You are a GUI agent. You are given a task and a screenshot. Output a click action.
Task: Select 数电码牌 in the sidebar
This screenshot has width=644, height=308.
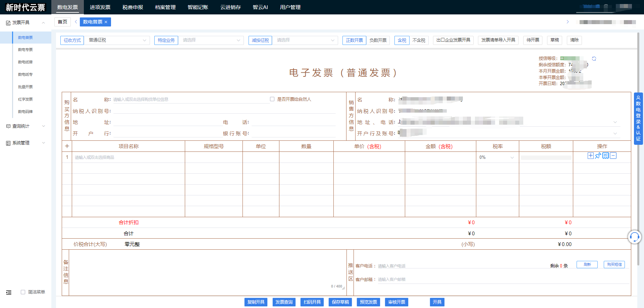pos(25,112)
